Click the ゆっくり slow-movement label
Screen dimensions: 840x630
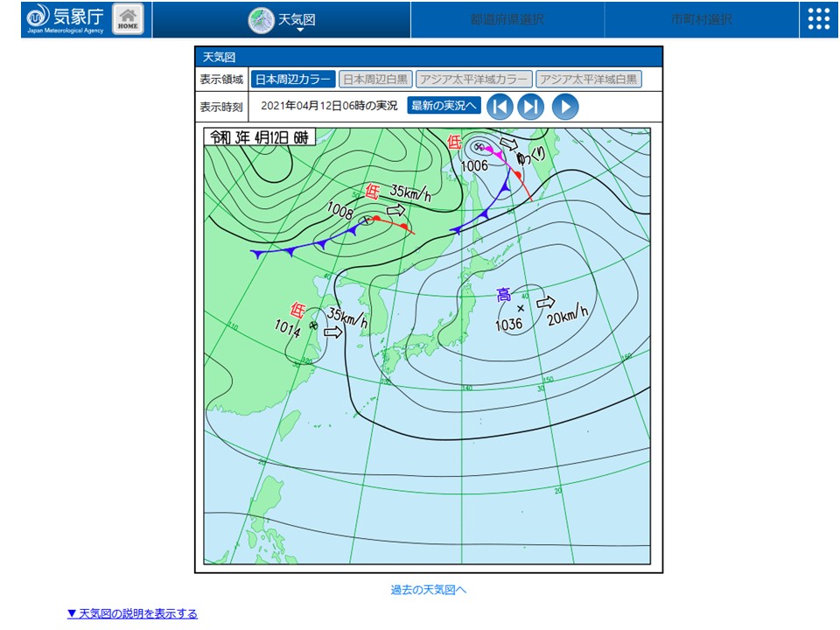pos(531,156)
